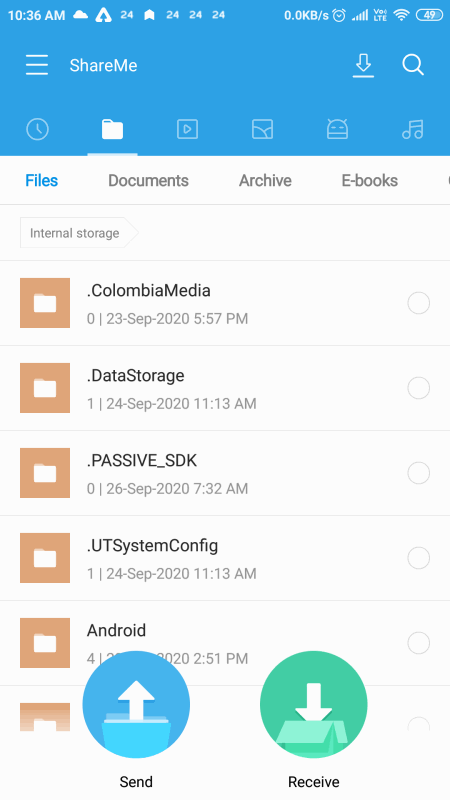Switch to the Archive tab

[265, 181]
